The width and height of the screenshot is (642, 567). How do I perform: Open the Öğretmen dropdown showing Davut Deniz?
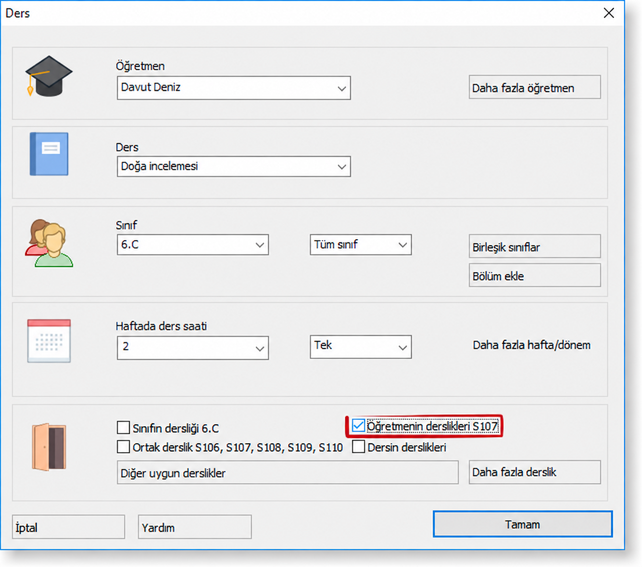pos(234,88)
